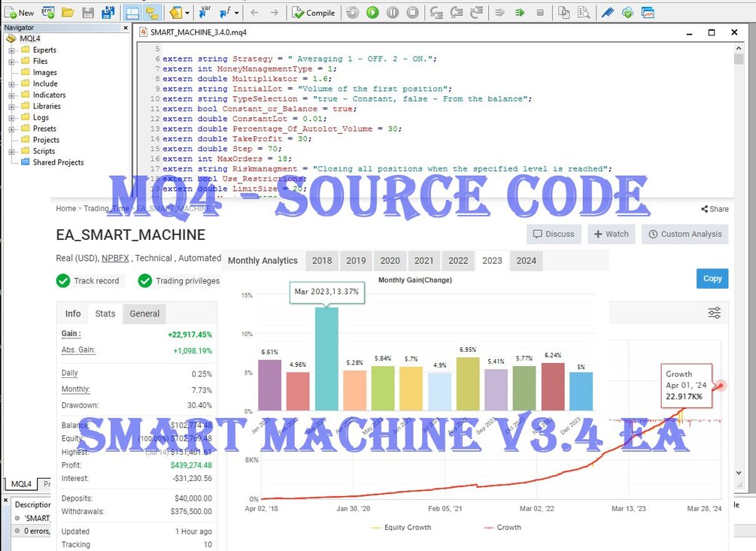Click the find in files magnifier icon
Screen dimensions: 756x551
point(584,13)
